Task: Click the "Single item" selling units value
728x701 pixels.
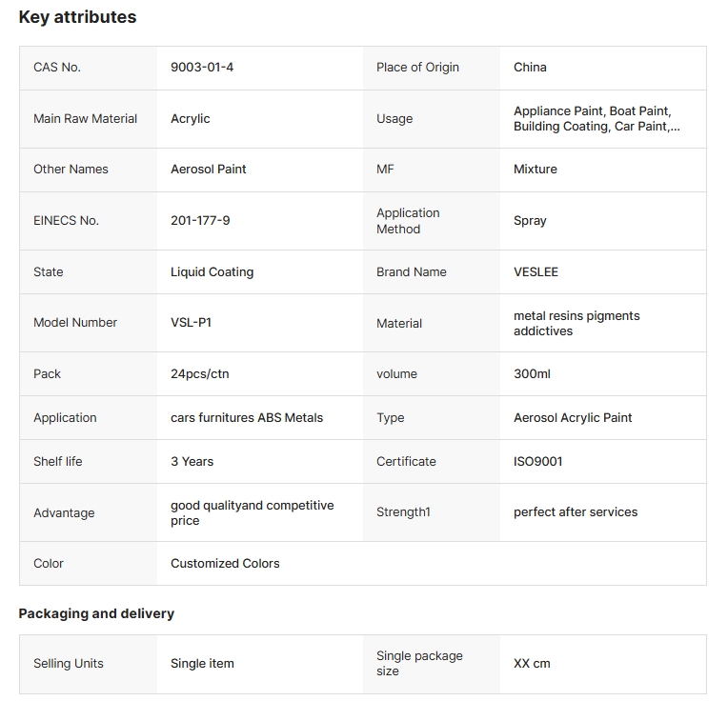Action: coord(202,664)
